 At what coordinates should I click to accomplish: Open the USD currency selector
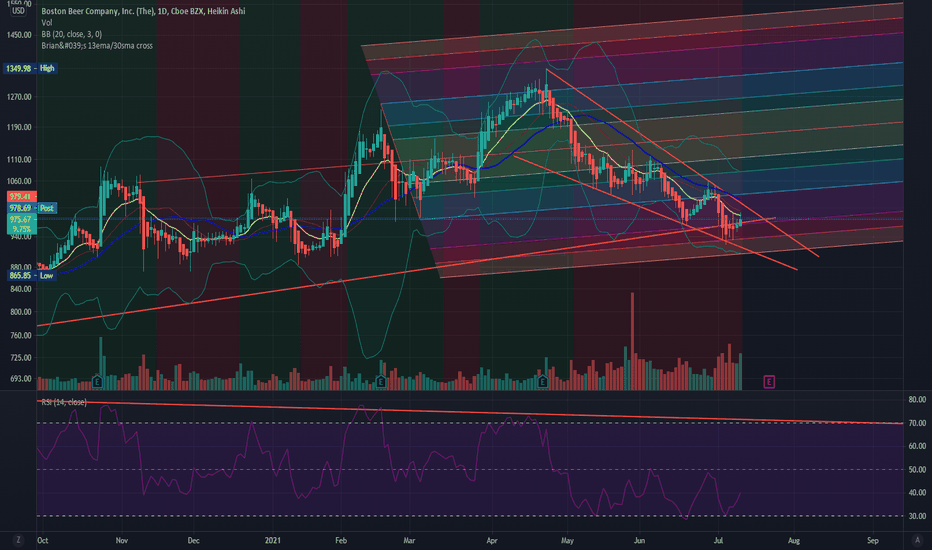pyautogui.click(x=18, y=11)
